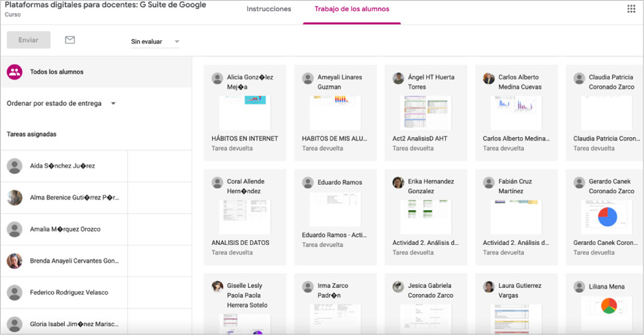644x335 pixels.
Task: Click Giselle Lesly Paola avatar photo
Action: click(217, 287)
